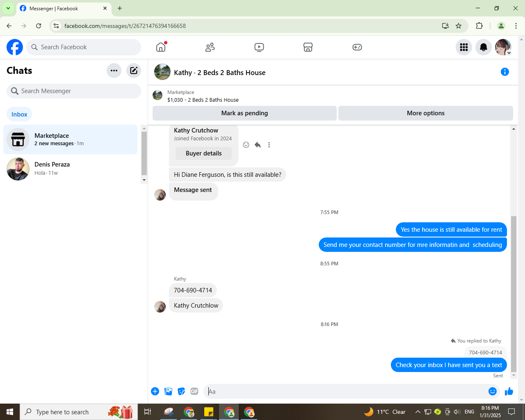
Task: Open a new browser tab
Action: click(120, 8)
